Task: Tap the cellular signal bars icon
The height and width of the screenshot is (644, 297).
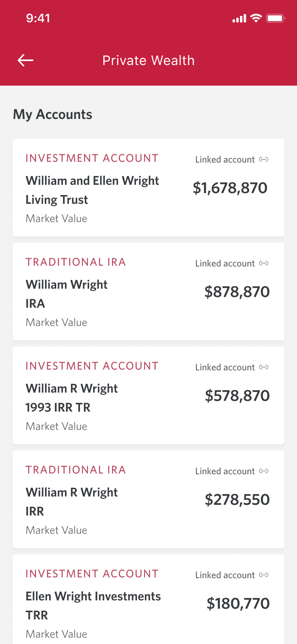Action: (239, 18)
